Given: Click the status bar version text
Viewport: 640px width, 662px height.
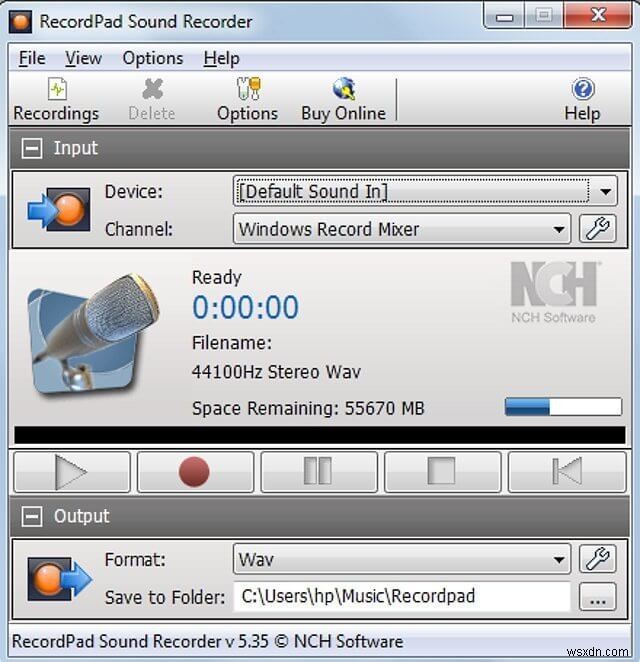Looking at the screenshot, I should point(207,642).
